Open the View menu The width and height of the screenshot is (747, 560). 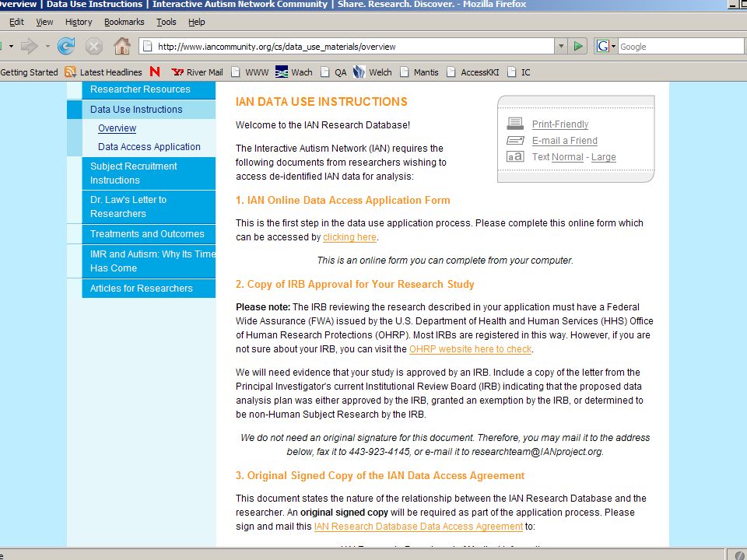pyautogui.click(x=44, y=22)
